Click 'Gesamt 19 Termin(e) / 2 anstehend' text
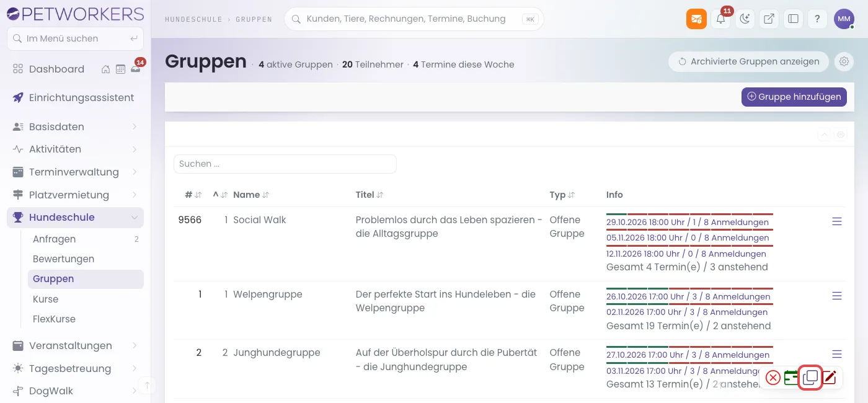Screen dimensions: 868x403 (689, 326)
